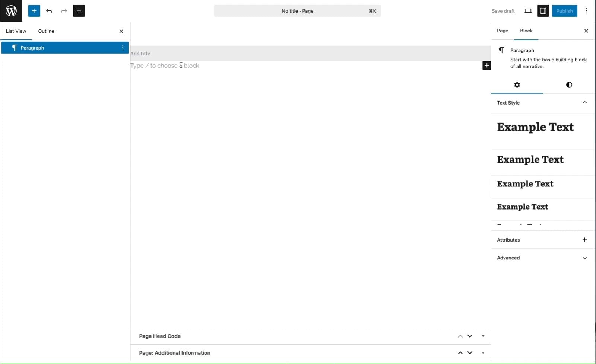
Task: Preview the page in desktop view
Action: coord(528,11)
